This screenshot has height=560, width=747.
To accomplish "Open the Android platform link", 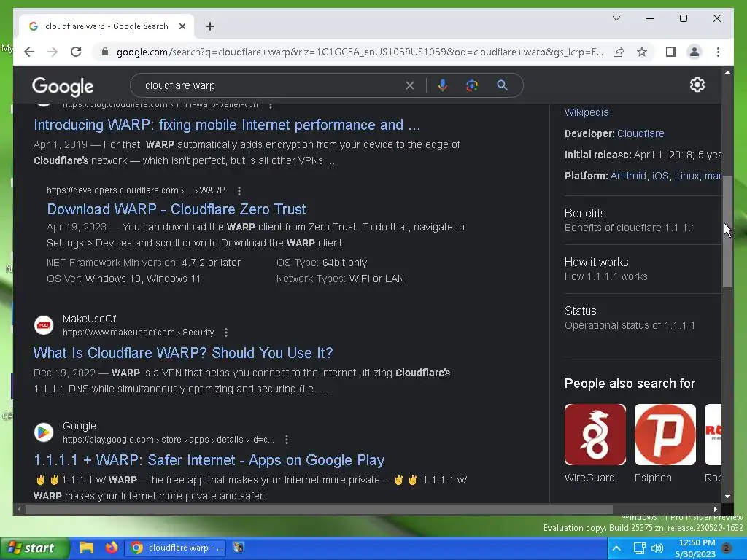I will click(x=628, y=176).
